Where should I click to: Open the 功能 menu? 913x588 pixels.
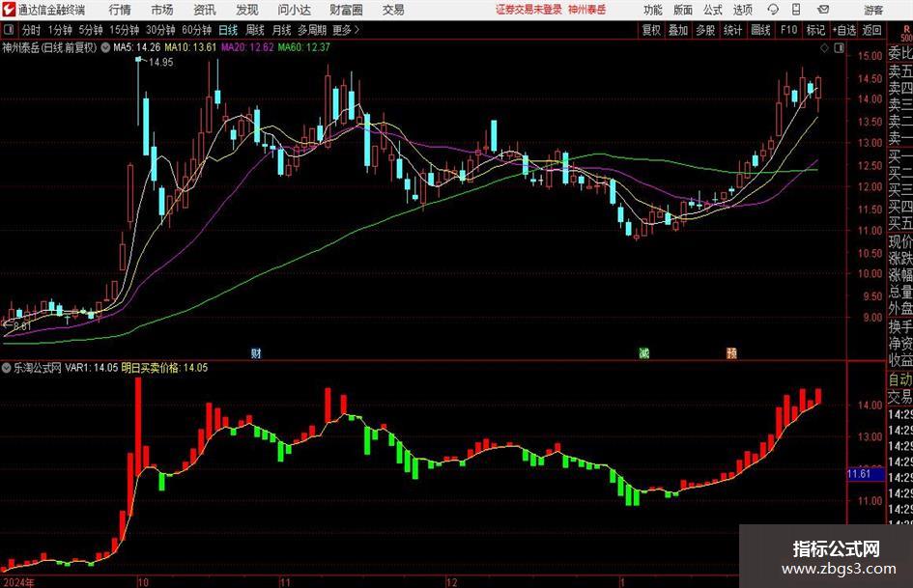click(653, 10)
